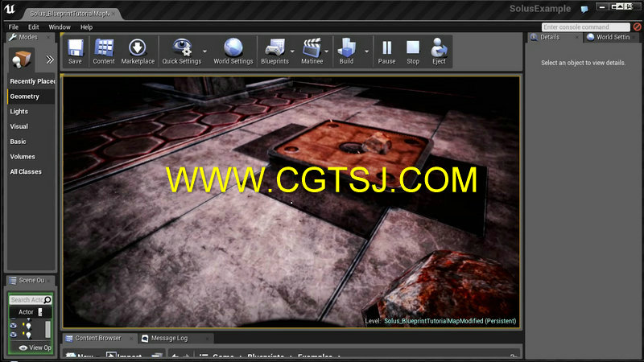Open the Help menu
Image resolution: width=644 pixels, height=362 pixels.
[86, 27]
